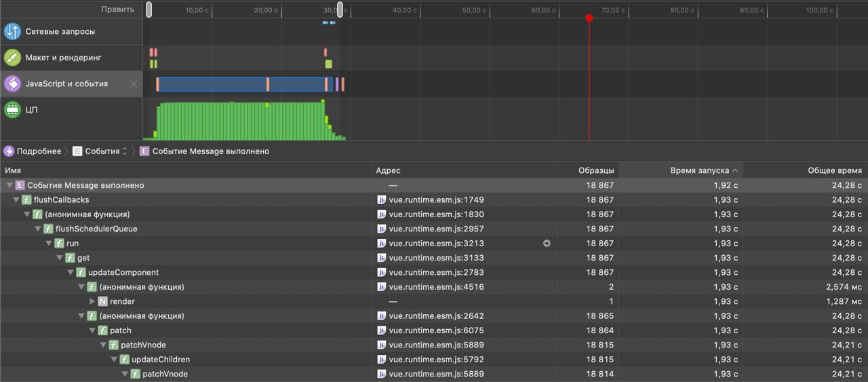Sort by the Общее время column header
868x382 pixels.
pos(806,170)
